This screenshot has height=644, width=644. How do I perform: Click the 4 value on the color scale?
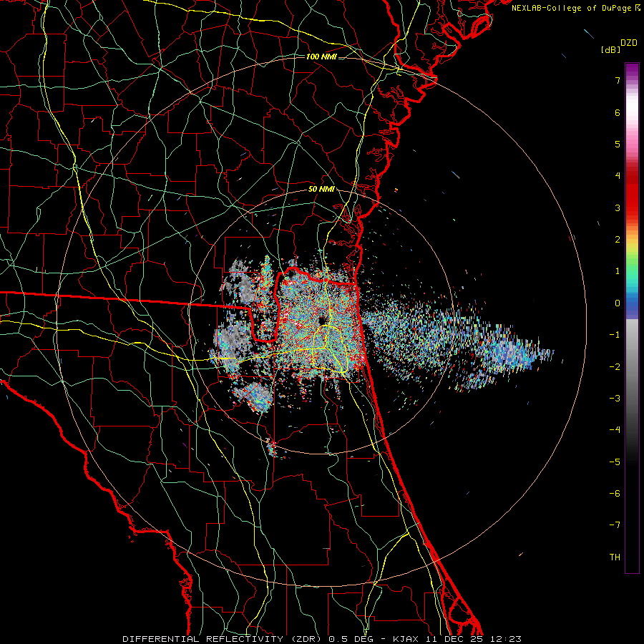tap(618, 176)
